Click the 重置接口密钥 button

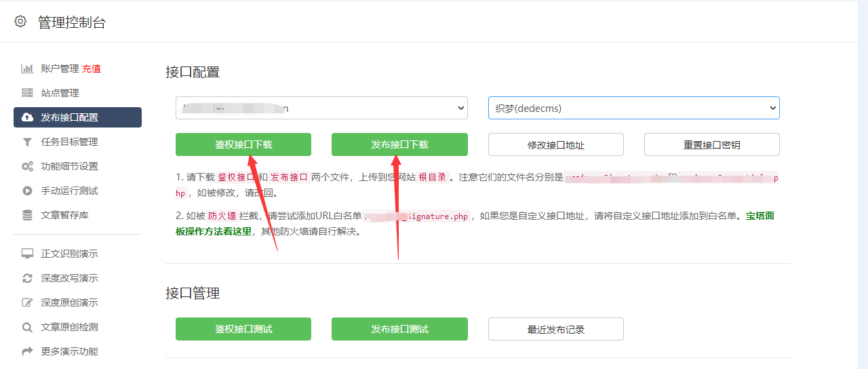(711, 144)
